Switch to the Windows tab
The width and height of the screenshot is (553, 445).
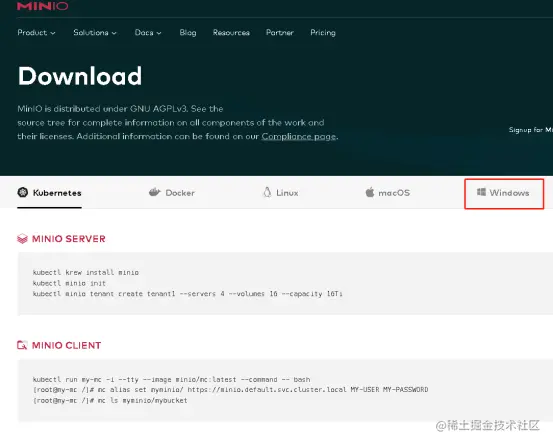pos(504,194)
